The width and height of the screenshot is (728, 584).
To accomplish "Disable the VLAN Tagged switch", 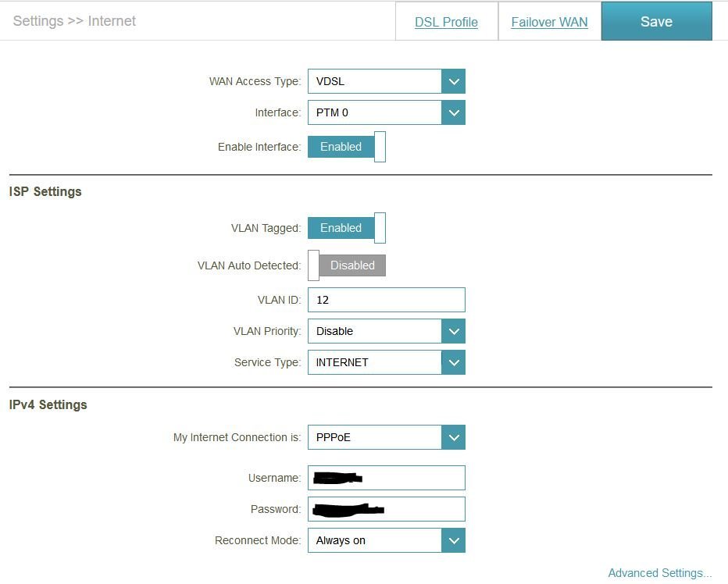I will pyautogui.click(x=347, y=228).
